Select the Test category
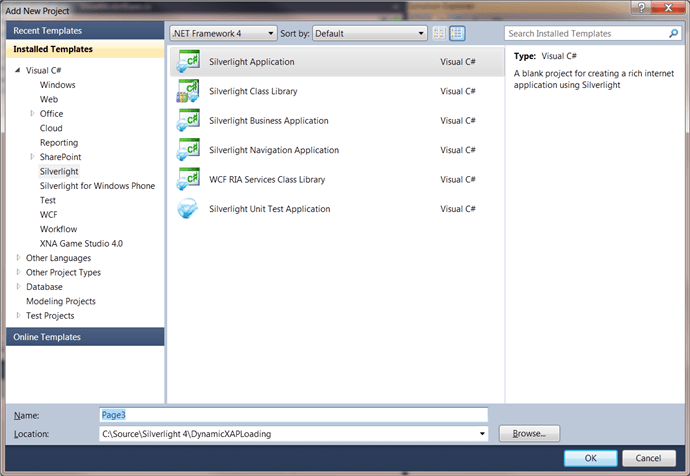This screenshot has height=476, width=690. (x=48, y=200)
